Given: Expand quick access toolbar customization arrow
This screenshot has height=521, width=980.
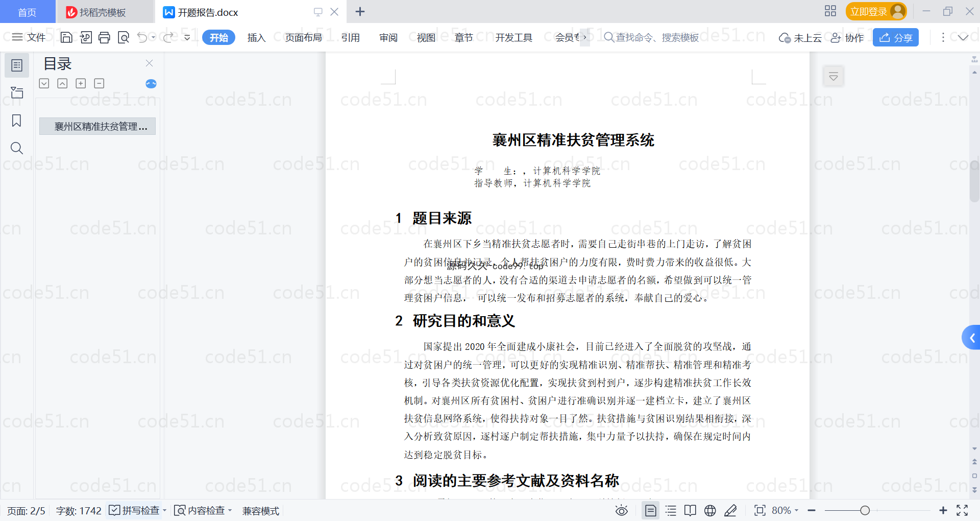Looking at the screenshot, I should [x=187, y=37].
